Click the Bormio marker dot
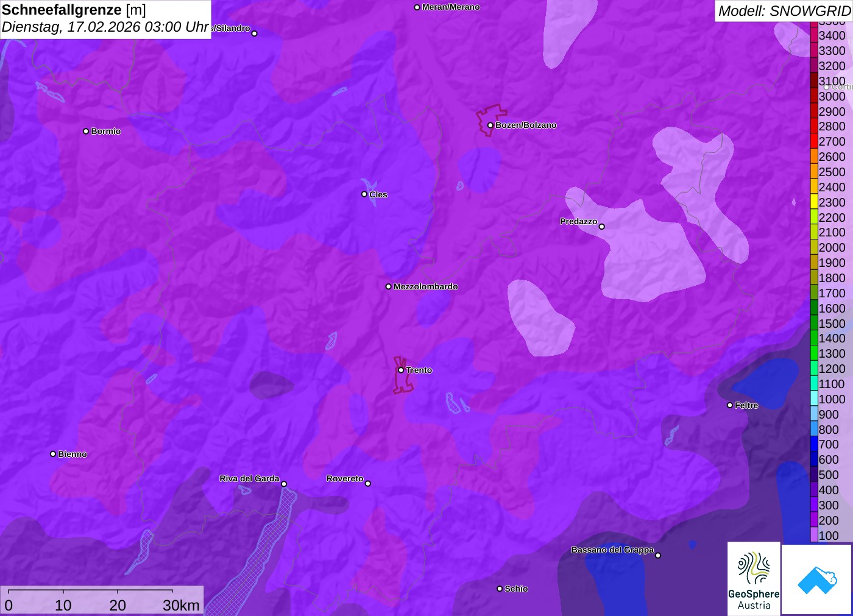 click(x=86, y=131)
